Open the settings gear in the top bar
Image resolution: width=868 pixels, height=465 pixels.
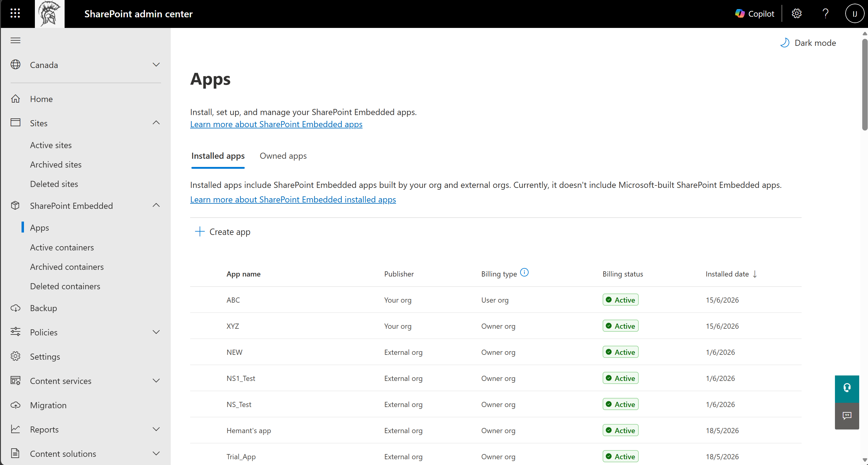click(796, 14)
